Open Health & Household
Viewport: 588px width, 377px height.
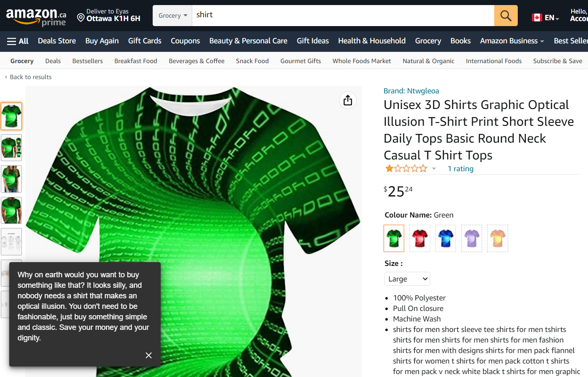click(x=372, y=41)
